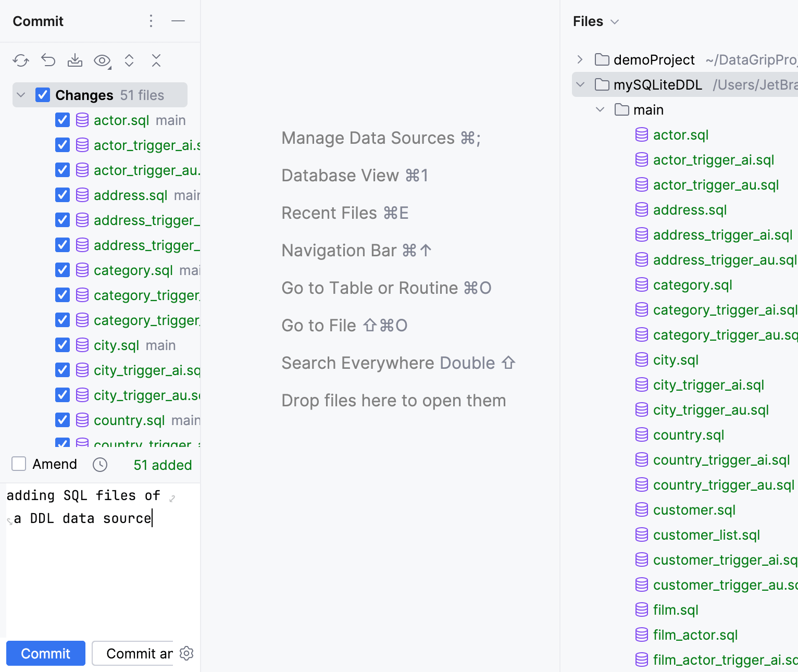Collapse all changes via collapse icon
This screenshot has height=672, width=798.
[156, 60]
